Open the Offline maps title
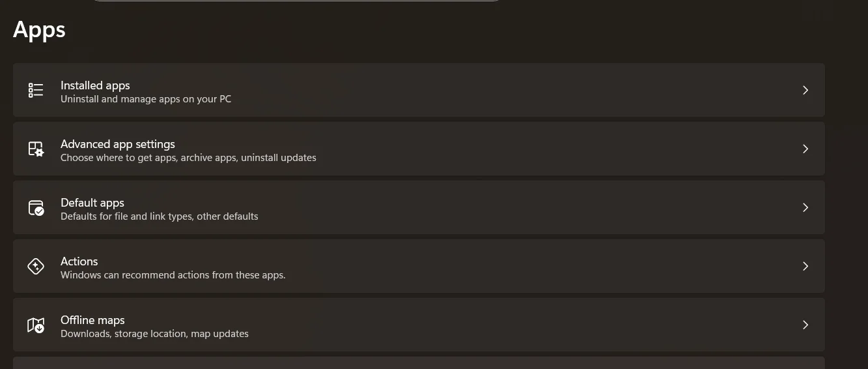This screenshot has height=369, width=868. pos(92,320)
